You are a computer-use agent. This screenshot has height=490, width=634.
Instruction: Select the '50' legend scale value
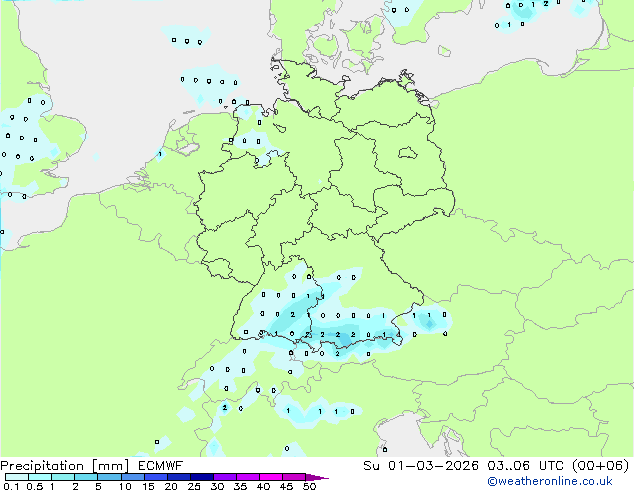(x=309, y=486)
